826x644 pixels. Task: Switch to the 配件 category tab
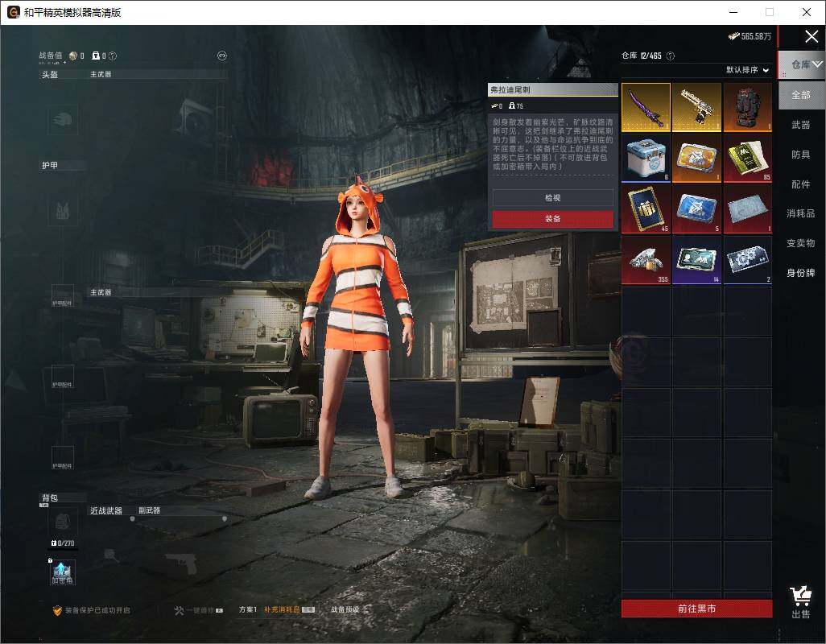801,184
